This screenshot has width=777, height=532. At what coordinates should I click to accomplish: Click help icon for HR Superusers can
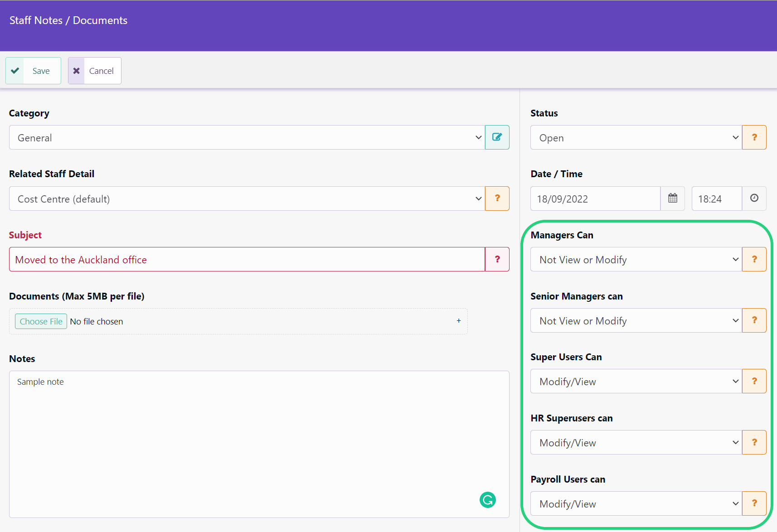click(754, 442)
